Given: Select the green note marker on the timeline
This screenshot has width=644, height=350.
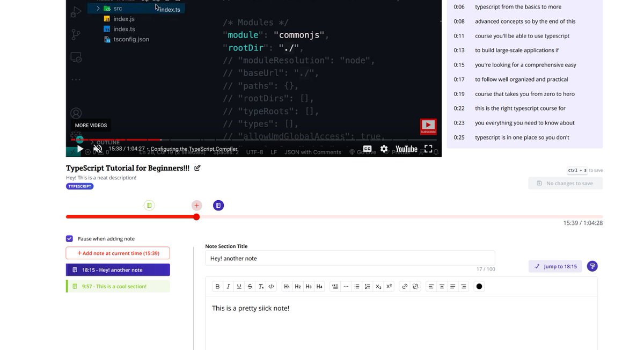Looking at the screenshot, I should pyautogui.click(x=150, y=205).
